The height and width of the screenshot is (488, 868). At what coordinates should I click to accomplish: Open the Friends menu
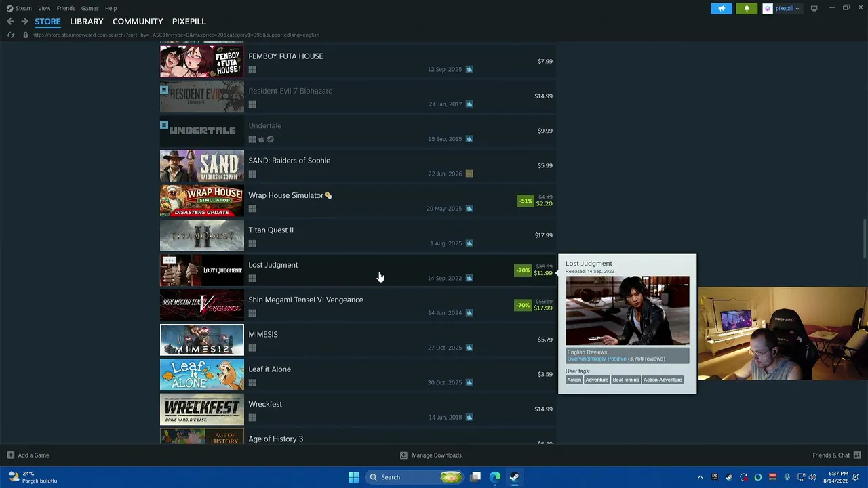tap(66, 8)
